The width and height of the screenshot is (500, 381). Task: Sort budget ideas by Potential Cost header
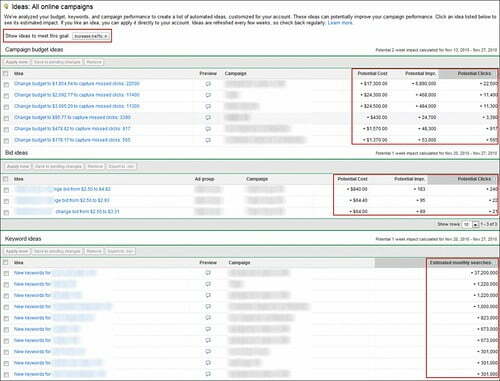coord(372,73)
